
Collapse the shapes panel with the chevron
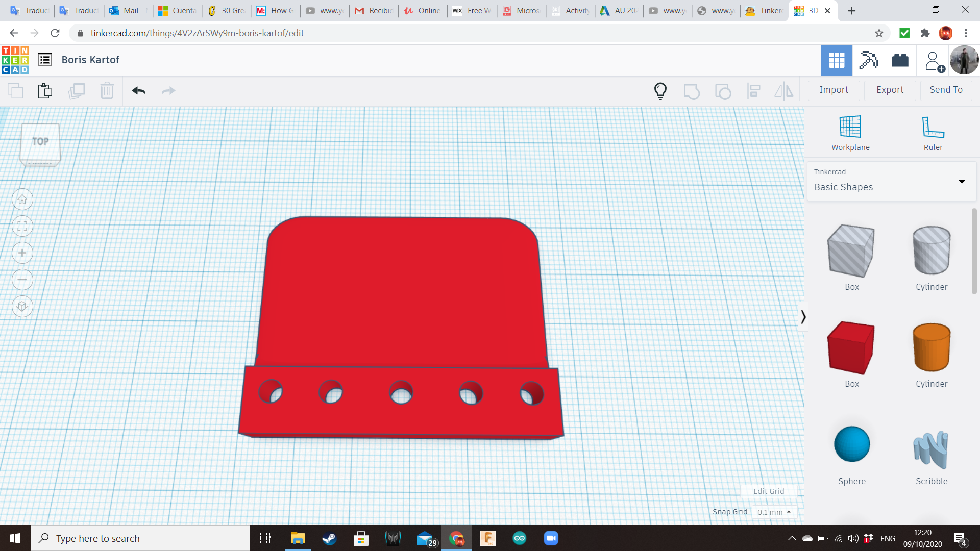point(803,316)
